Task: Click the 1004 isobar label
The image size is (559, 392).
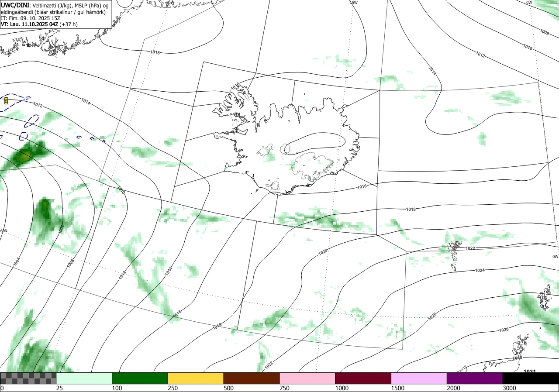Action: 17,261
